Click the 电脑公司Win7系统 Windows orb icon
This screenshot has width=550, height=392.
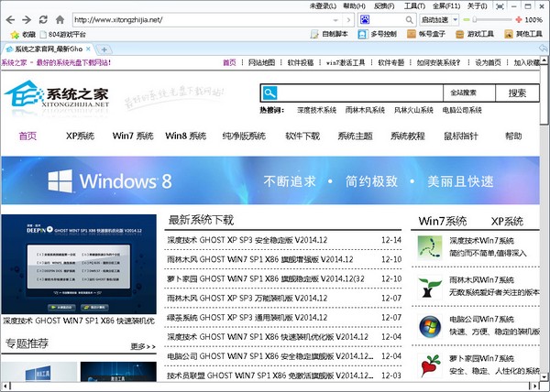tap(430, 326)
